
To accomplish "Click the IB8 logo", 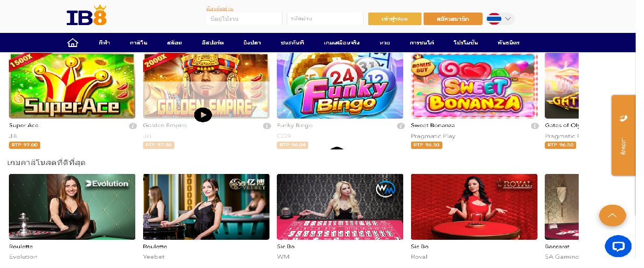I will point(87,17).
